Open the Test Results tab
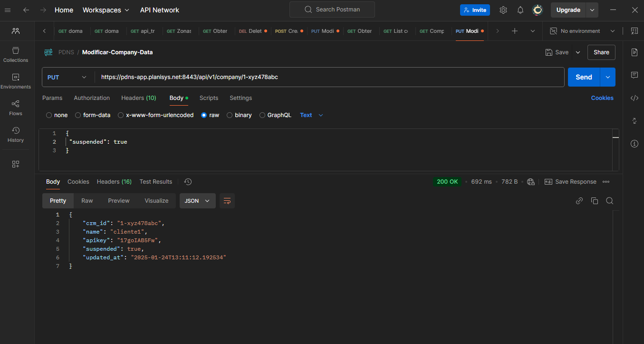The height and width of the screenshot is (344, 644). coord(156,182)
